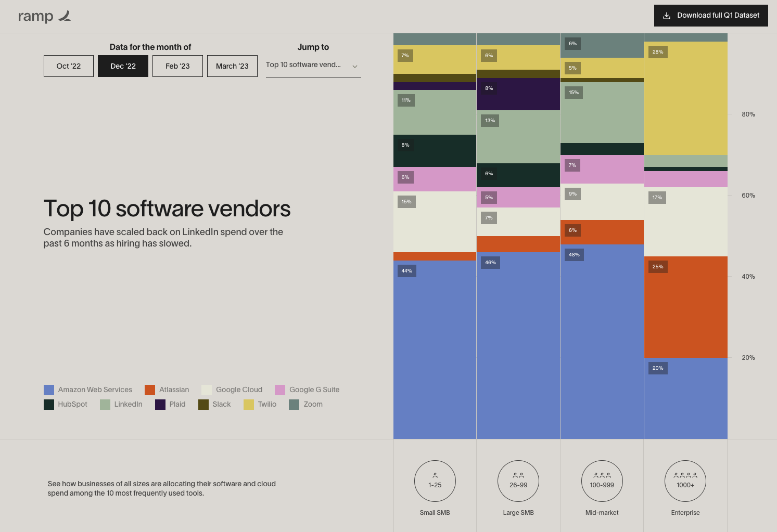Click the 80% axis label

pos(748,114)
